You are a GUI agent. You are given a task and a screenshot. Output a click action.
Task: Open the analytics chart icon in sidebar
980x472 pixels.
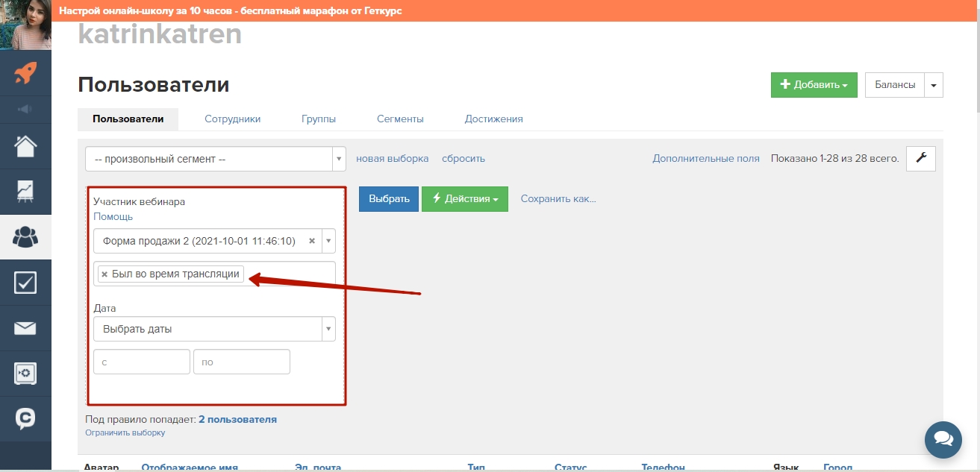click(x=25, y=192)
